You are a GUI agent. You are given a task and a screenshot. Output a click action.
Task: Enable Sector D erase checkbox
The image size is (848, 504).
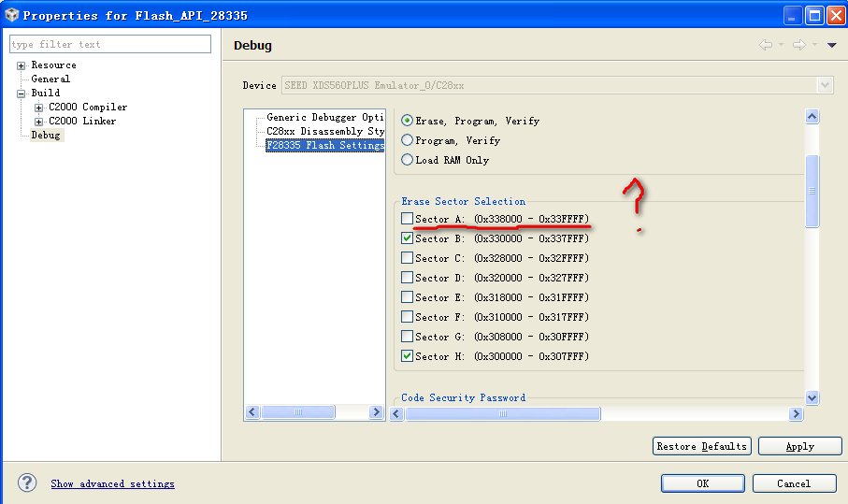(x=408, y=278)
